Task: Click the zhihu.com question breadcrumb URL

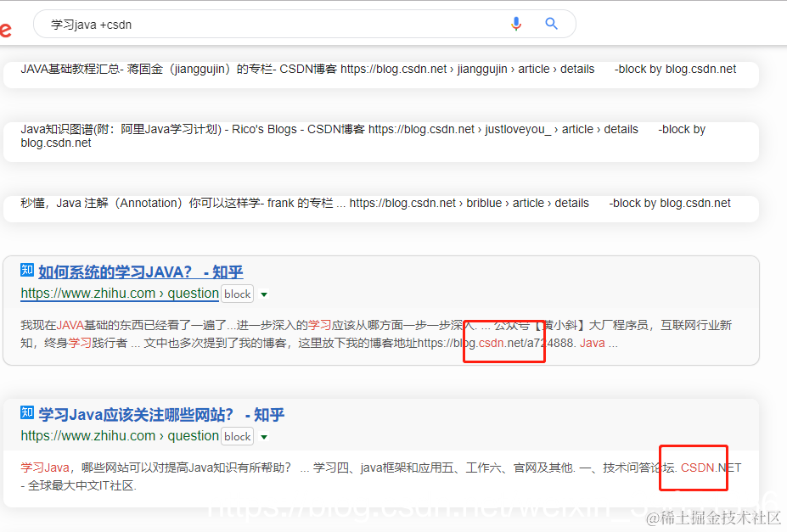Action: pyautogui.click(x=119, y=293)
